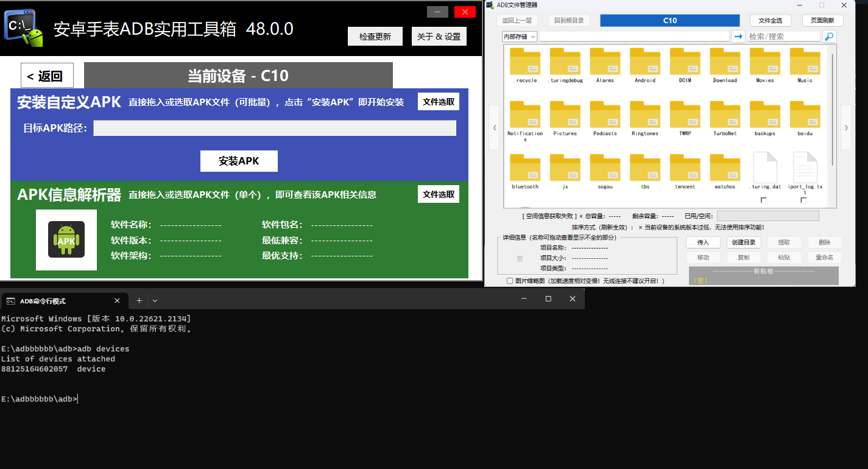Click the 目标APK路径 input field
The height and width of the screenshot is (469, 868).
click(274, 128)
